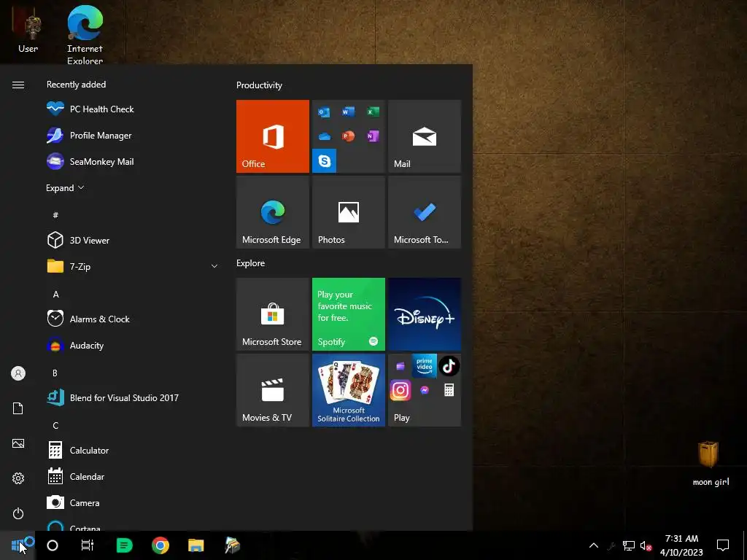This screenshot has height=560, width=747.
Task: Open Cortana search circle on taskbar
Action: 53,545
